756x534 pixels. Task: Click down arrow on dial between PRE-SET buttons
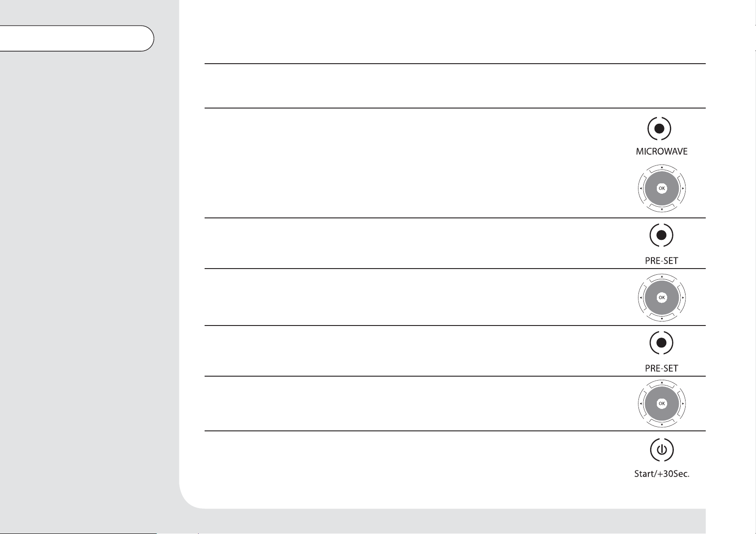pyautogui.click(x=662, y=318)
